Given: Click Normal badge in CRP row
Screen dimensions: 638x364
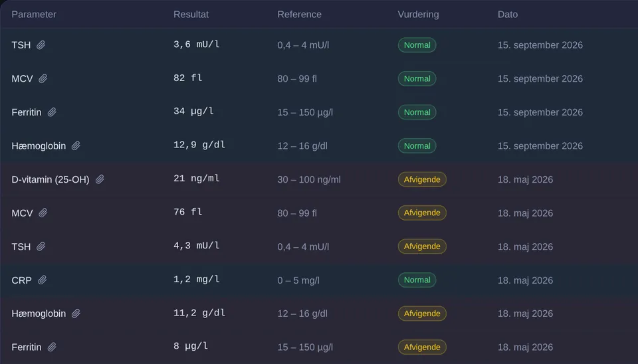Looking at the screenshot, I should coord(417,280).
